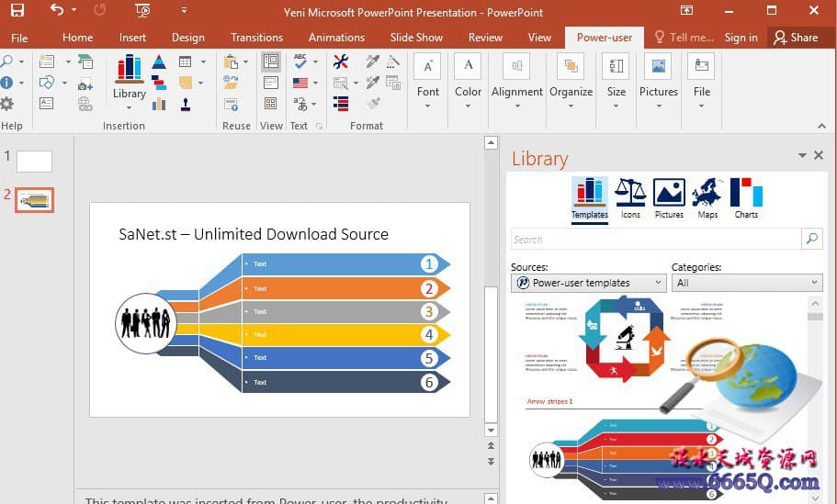Click the slide sorter grid icon in View
Viewport: 837px width, 504px height.
tap(271, 104)
